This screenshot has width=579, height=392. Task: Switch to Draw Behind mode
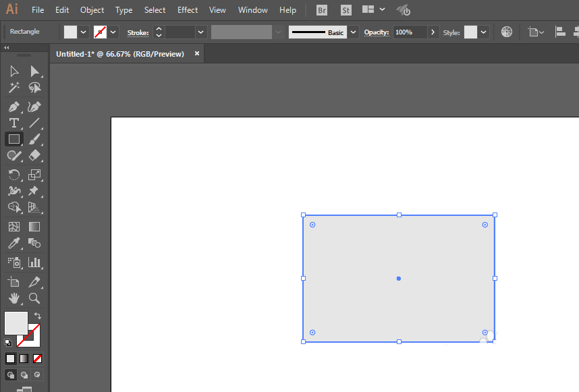pyautogui.click(x=24, y=375)
